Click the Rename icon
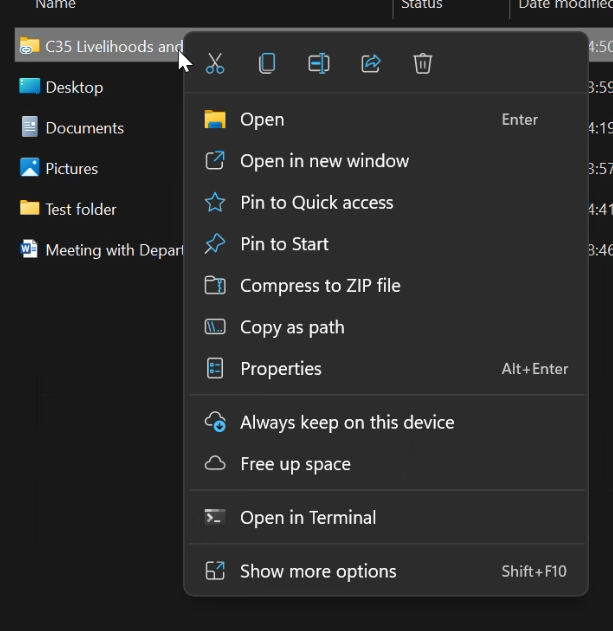 [319, 64]
